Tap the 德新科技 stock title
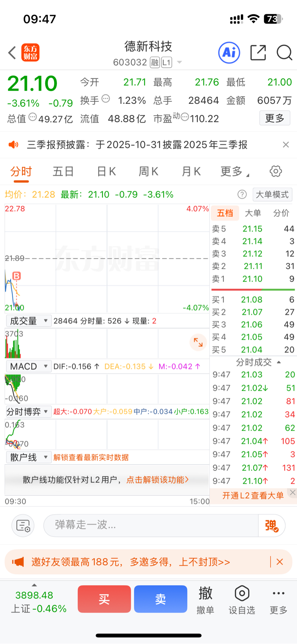297x644 pixels. click(148, 46)
